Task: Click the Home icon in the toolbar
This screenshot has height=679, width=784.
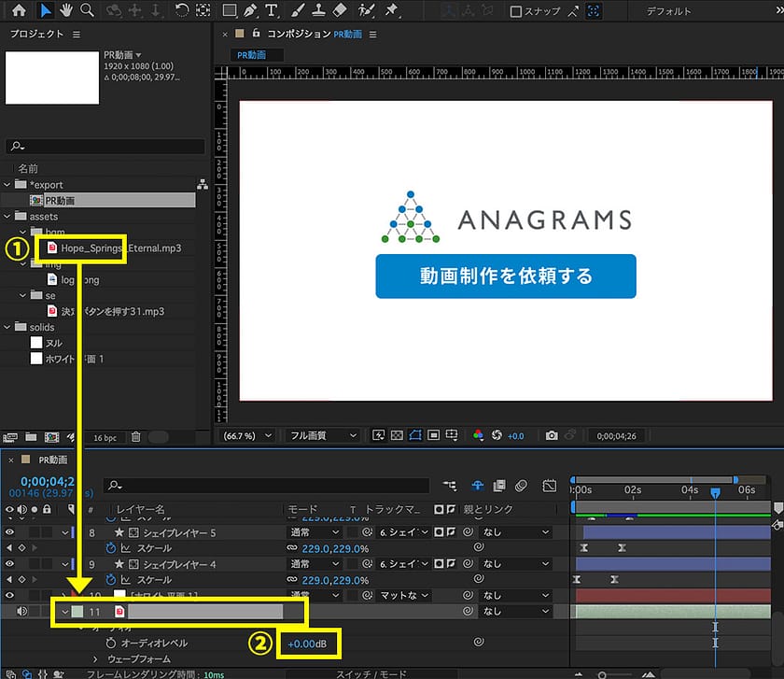Action: click(x=19, y=11)
